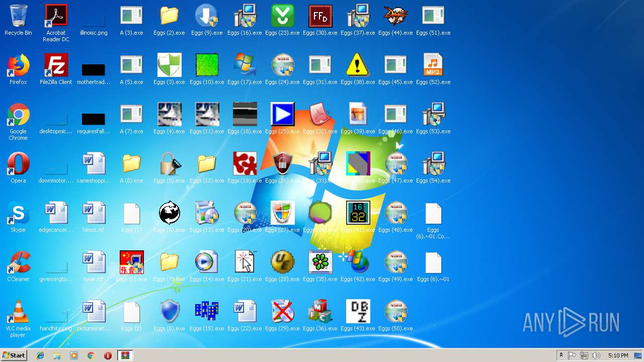Select Eggs (6).~01 blank file
644x362 pixels.
[x=433, y=266]
